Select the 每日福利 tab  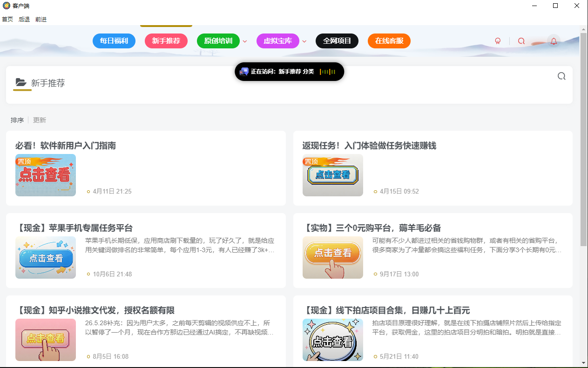pos(114,41)
